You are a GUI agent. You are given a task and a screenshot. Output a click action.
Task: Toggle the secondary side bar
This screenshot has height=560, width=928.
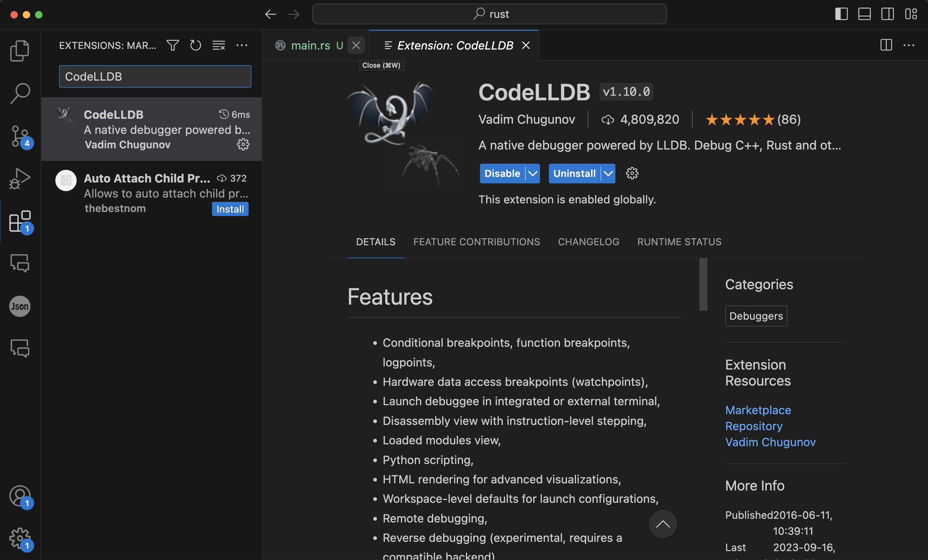(887, 14)
